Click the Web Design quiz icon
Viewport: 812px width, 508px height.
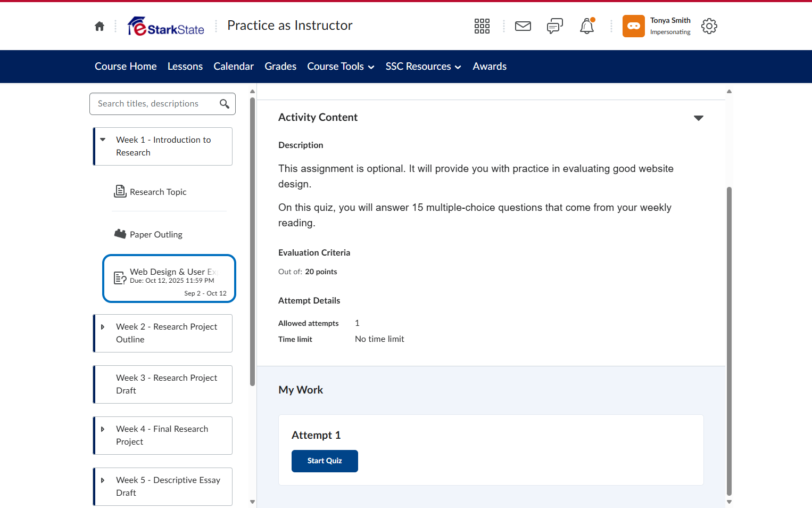(120, 277)
